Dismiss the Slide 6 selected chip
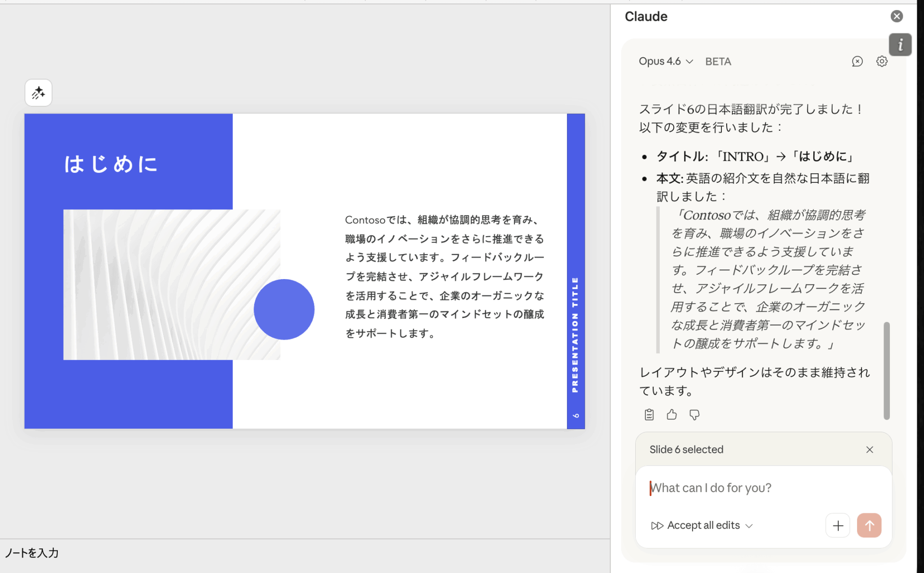 coord(870,449)
